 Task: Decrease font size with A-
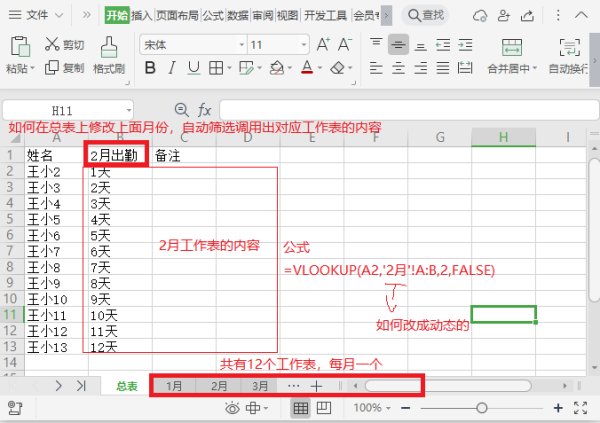[345, 44]
